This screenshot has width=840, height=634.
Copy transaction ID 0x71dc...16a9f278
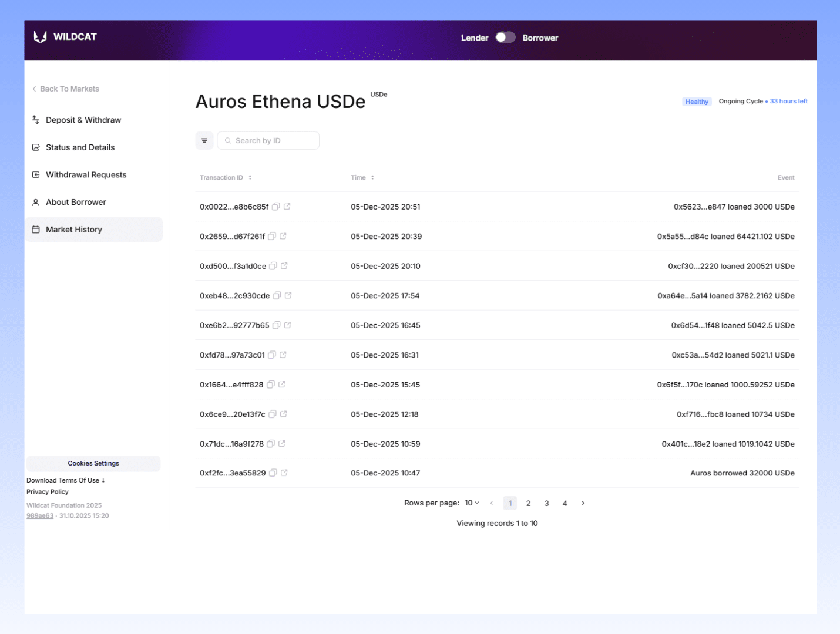pos(270,444)
